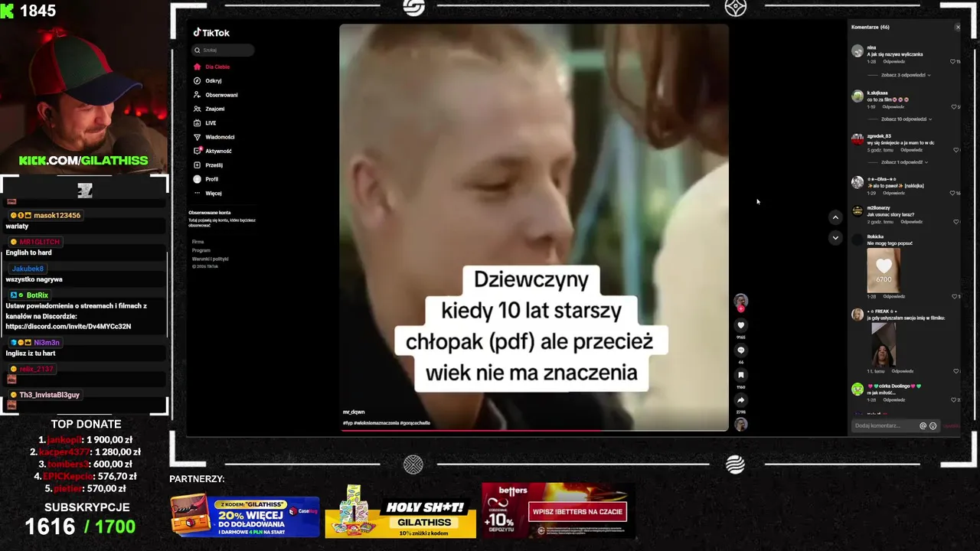This screenshot has width=980, height=551.
Task: Open the Znajomi friends page
Action: [x=209, y=109]
